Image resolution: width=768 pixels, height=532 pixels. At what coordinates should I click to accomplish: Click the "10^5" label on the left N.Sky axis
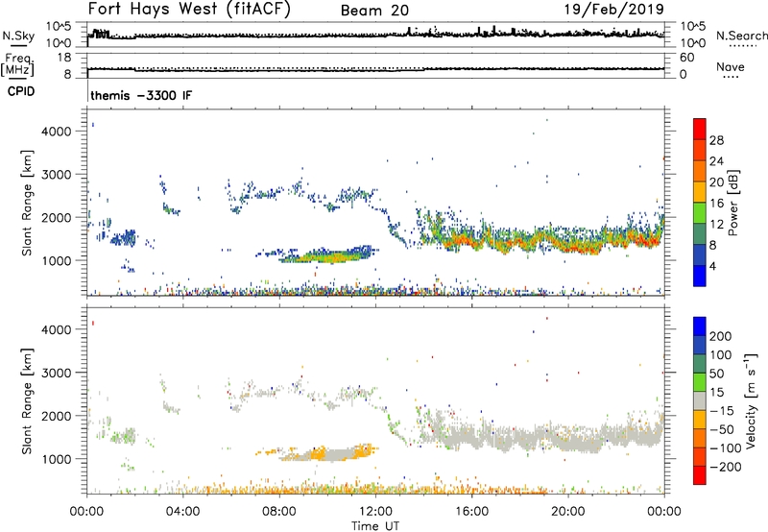click(59, 26)
